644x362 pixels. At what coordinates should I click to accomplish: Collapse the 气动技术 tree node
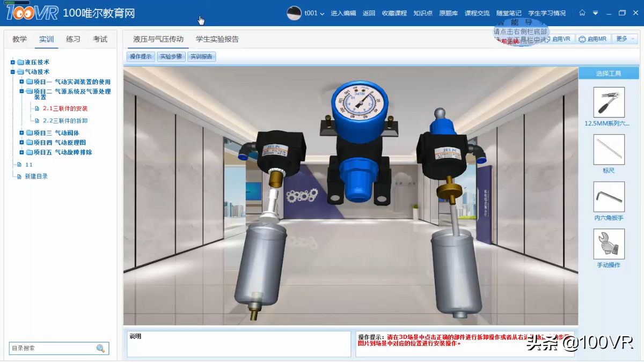click(13, 72)
